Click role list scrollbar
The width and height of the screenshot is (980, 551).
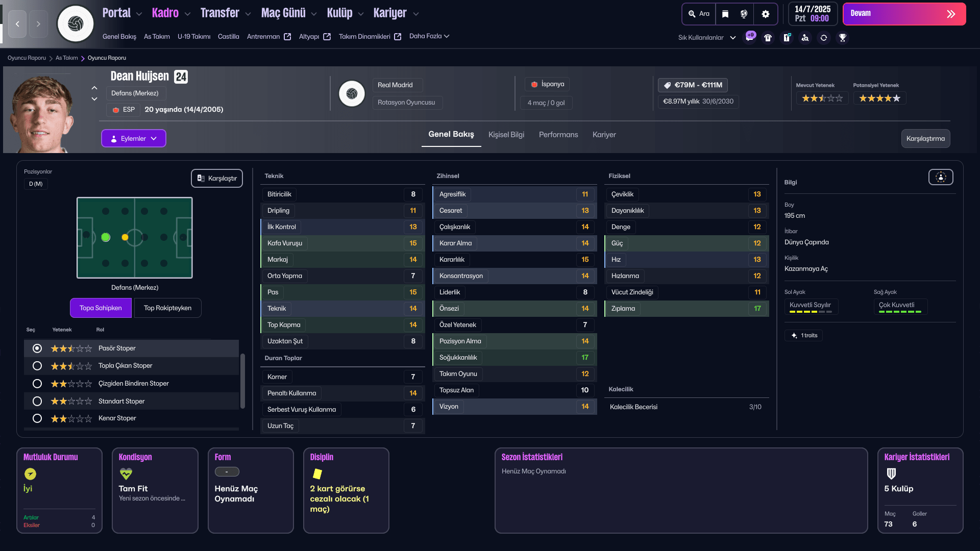pos(242,381)
